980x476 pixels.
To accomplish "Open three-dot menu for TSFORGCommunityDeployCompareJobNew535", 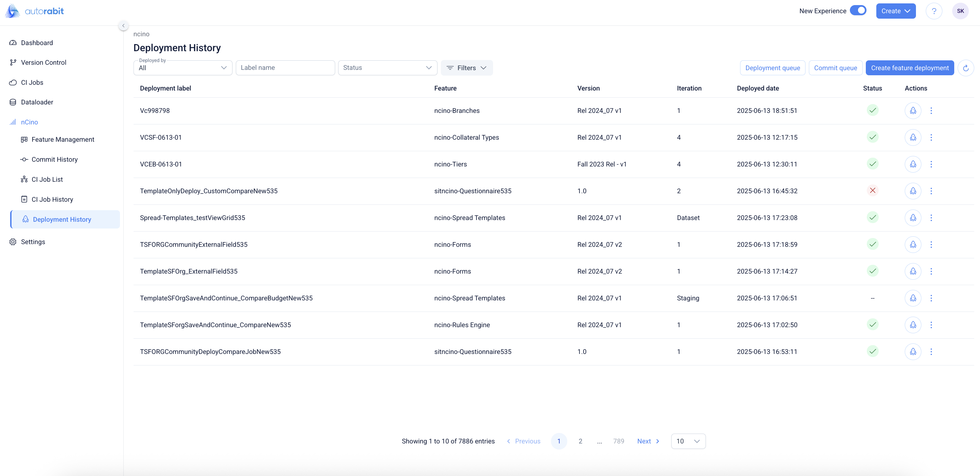I will click(x=931, y=352).
